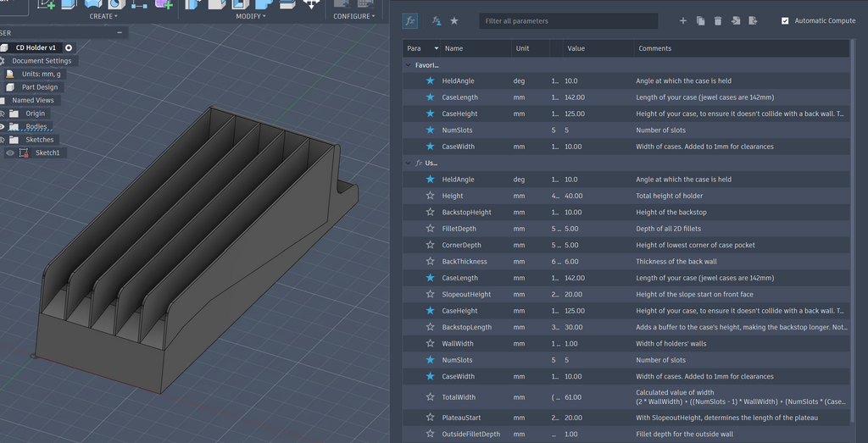The height and width of the screenshot is (443, 868).
Task: Show only user parameters filter icon
Action: (x=437, y=21)
